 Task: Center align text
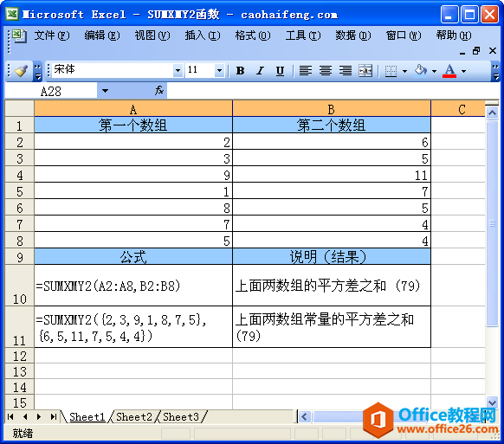(x=326, y=70)
